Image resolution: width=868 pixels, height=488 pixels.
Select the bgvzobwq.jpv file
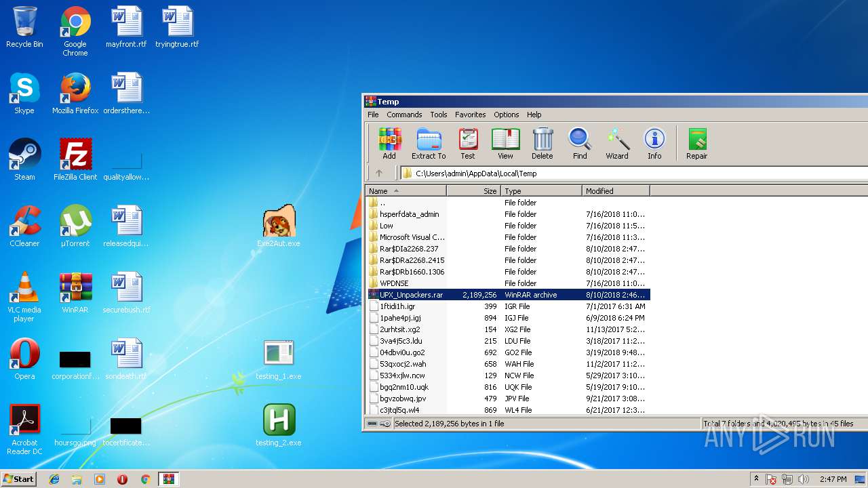(509, 399)
